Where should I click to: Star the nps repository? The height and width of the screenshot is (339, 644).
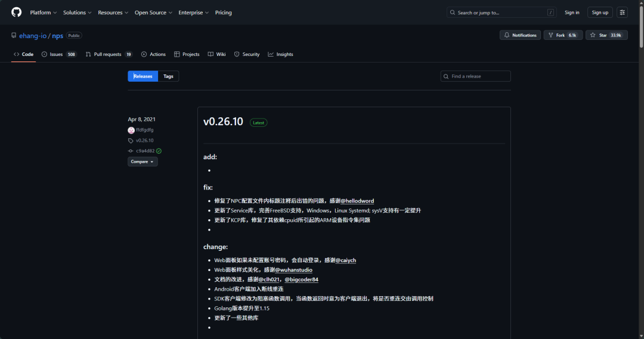click(606, 35)
